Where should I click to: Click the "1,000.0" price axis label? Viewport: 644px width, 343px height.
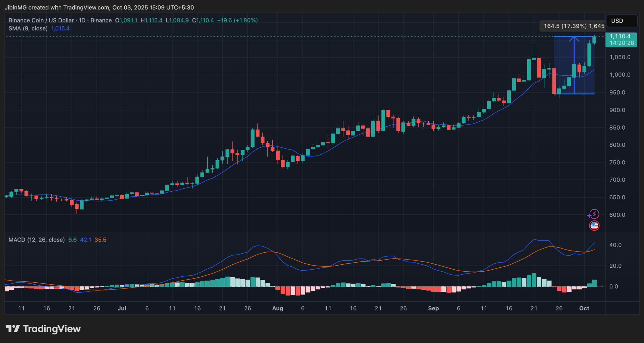pos(620,75)
